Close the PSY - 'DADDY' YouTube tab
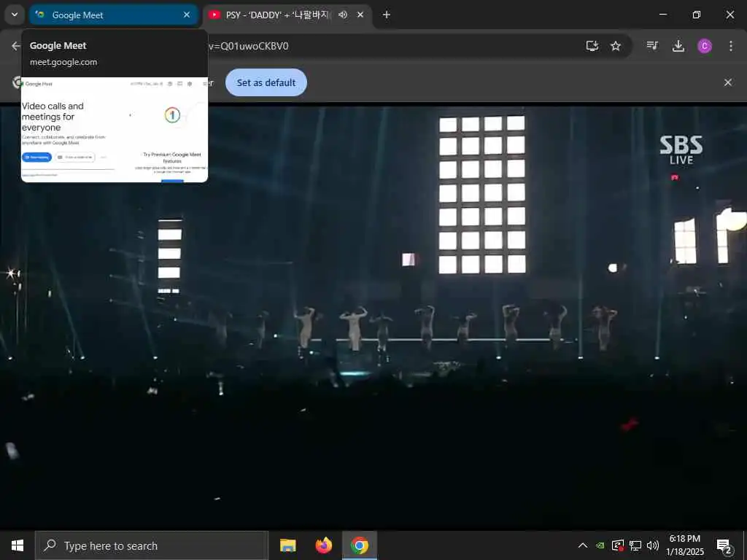 [360, 15]
